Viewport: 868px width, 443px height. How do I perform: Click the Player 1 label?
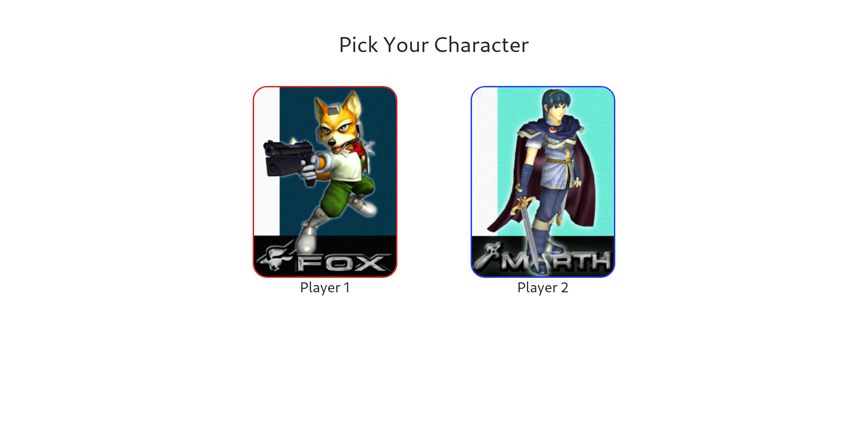tap(325, 288)
